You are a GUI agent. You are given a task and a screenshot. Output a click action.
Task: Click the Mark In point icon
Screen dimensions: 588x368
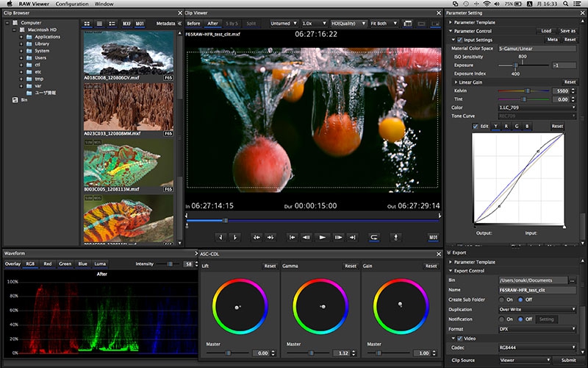[x=220, y=237]
